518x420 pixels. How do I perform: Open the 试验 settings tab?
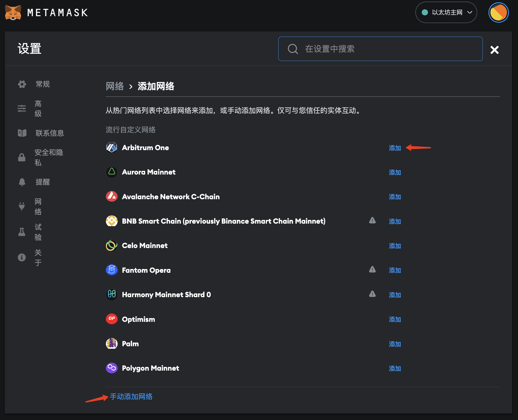38,232
